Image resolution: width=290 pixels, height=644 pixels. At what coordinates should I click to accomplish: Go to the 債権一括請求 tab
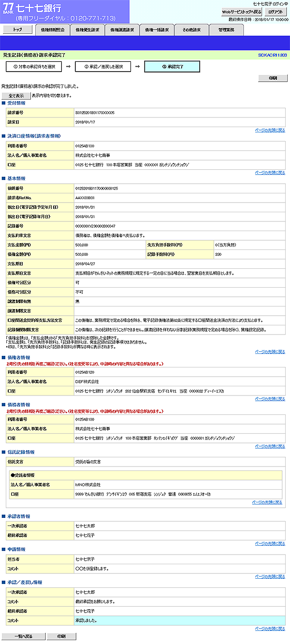157,29
